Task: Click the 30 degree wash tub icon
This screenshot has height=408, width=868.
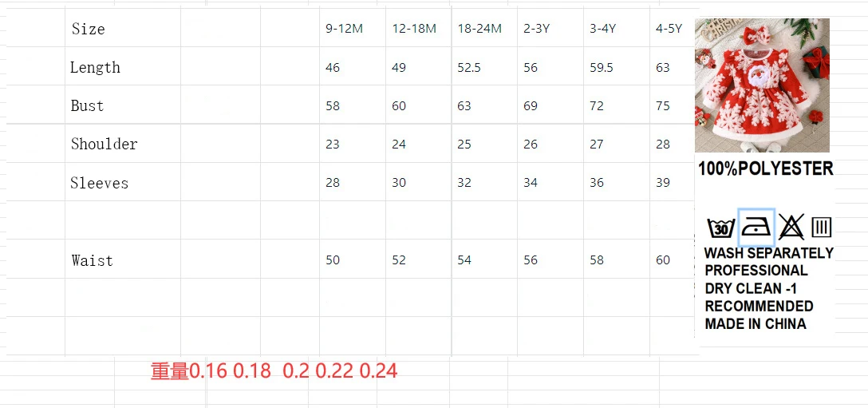Action: [720, 228]
